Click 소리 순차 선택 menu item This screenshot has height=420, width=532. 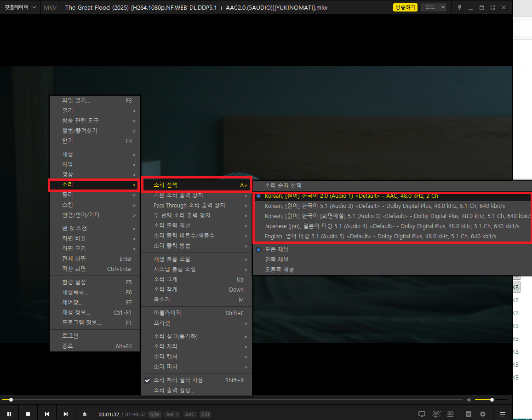(392, 185)
